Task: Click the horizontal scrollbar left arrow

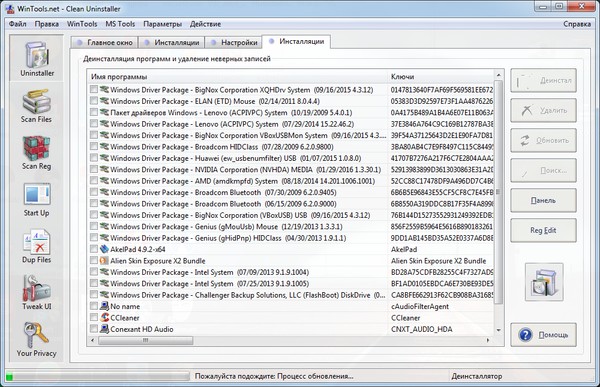Action: (x=93, y=340)
